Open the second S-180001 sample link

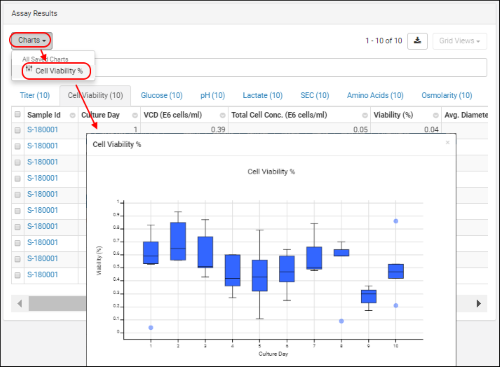coord(43,146)
